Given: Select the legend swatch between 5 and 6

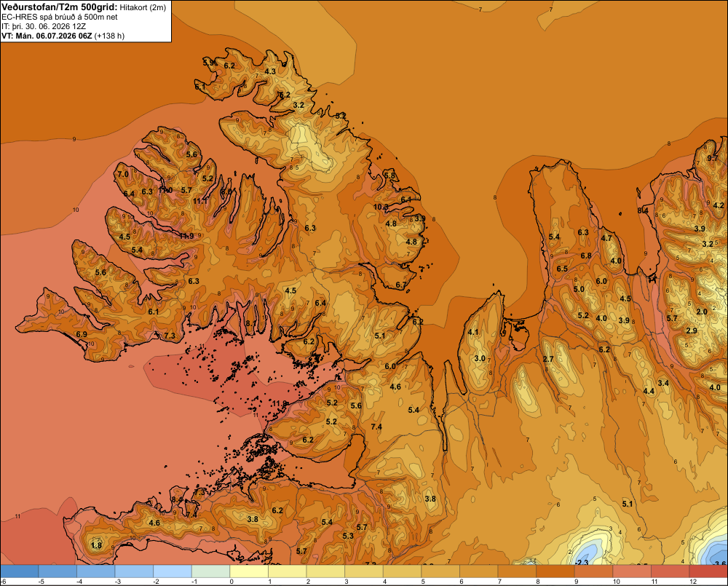Looking at the screenshot, I should click(x=440, y=571).
